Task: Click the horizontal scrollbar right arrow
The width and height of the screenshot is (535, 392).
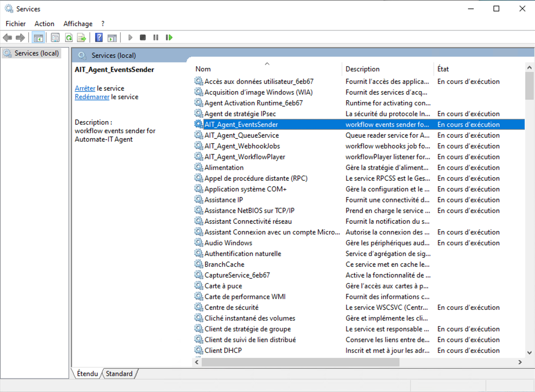Action: [x=520, y=362]
